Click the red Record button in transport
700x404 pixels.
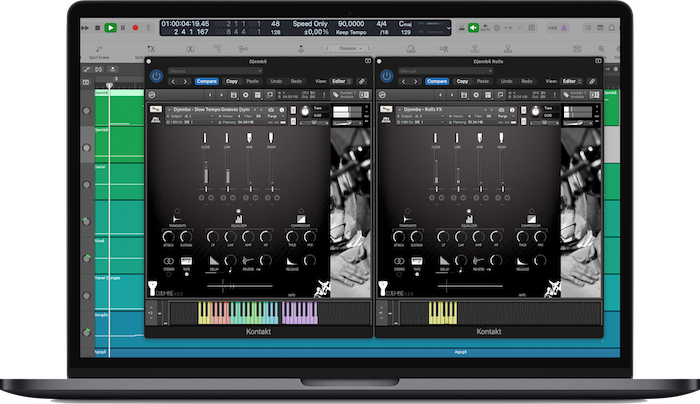click(135, 28)
